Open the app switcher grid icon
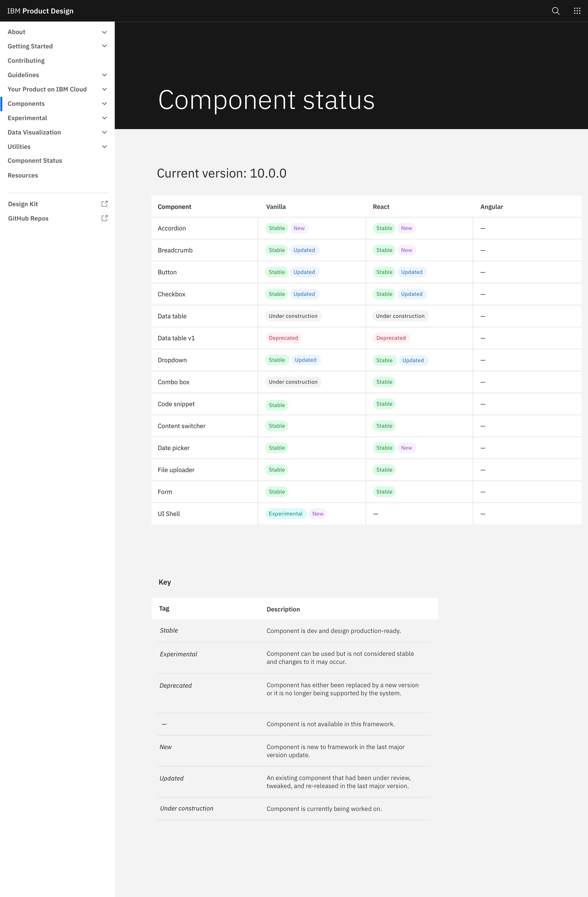Image resolution: width=588 pixels, height=897 pixels. 577,11
